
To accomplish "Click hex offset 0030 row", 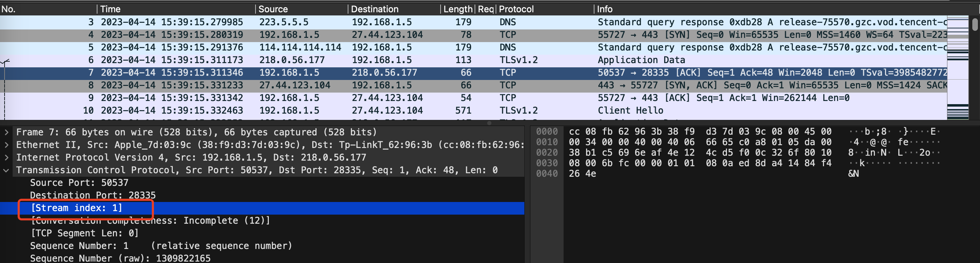I will pos(547,163).
